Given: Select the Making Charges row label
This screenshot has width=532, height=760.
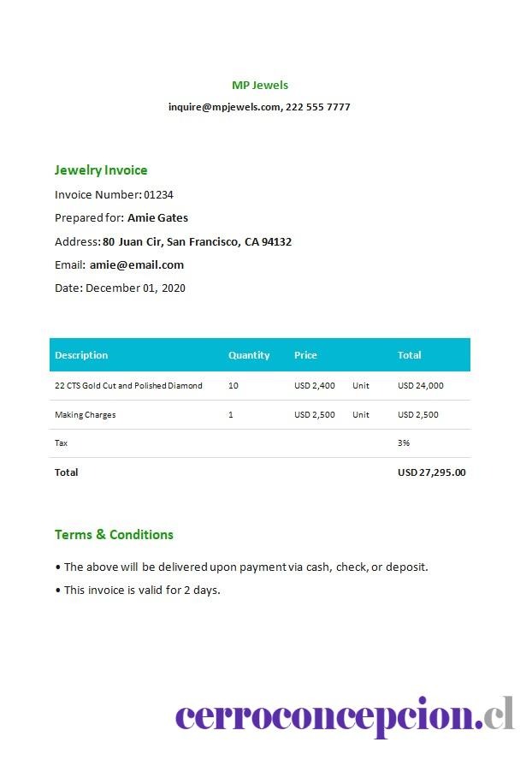Looking at the screenshot, I should coord(86,415).
